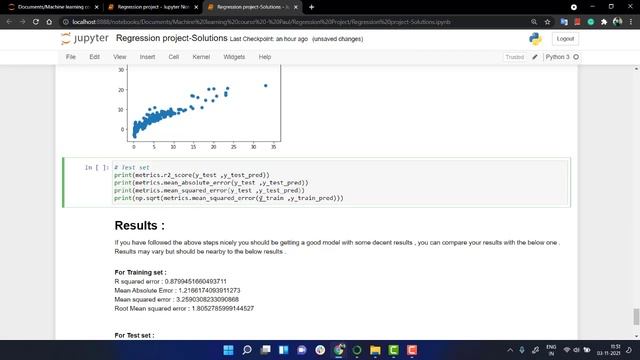Click the Trusted notebook button
Screen dimensions: 640x360
pos(514,57)
